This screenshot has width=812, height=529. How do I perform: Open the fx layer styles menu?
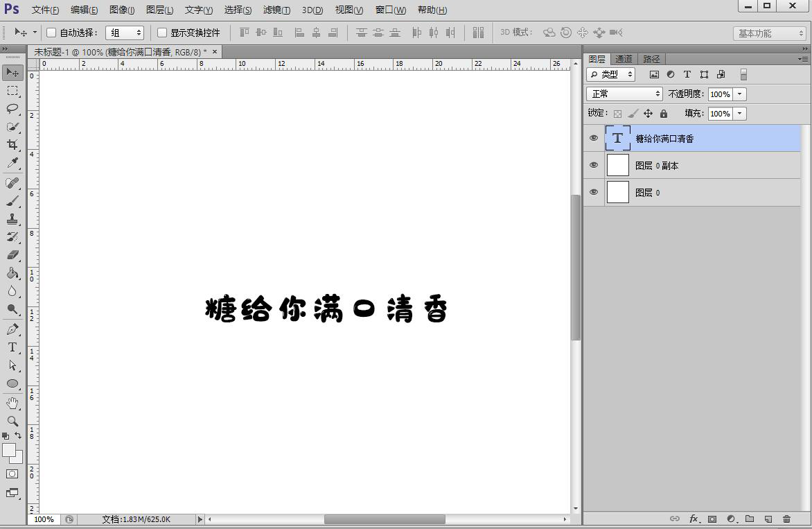[694, 519]
